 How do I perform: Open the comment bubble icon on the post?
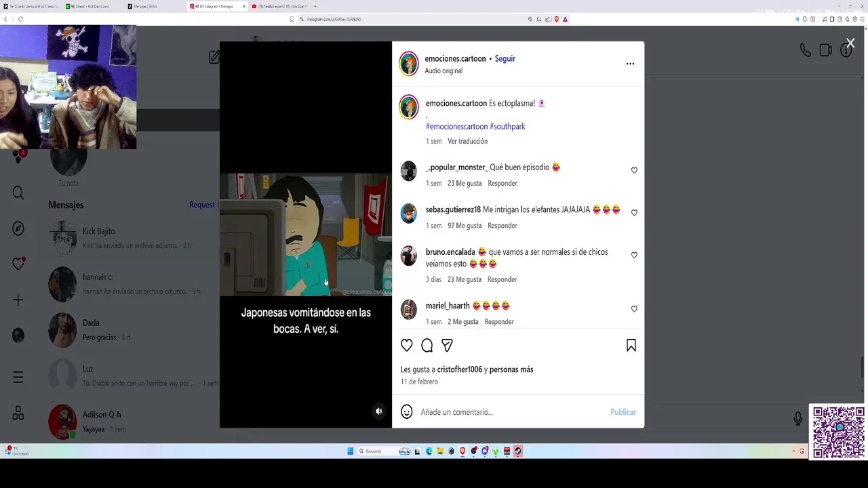point(427,346)
